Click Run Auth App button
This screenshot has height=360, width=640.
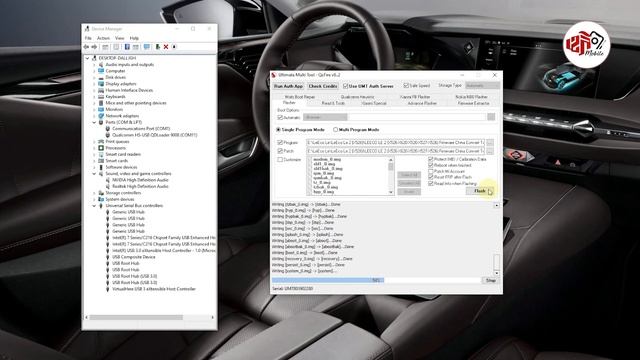[x=289, y=86]
